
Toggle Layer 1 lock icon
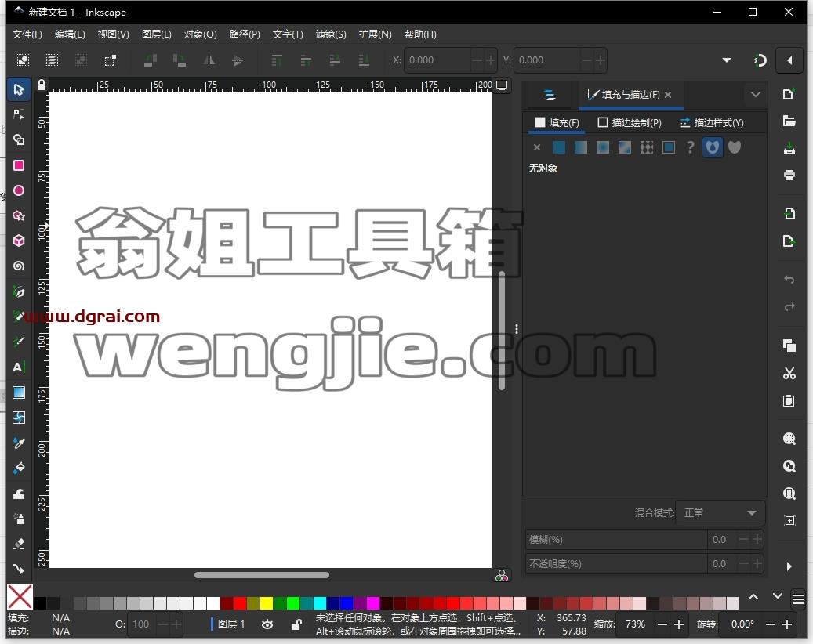[x=296, y=624]
